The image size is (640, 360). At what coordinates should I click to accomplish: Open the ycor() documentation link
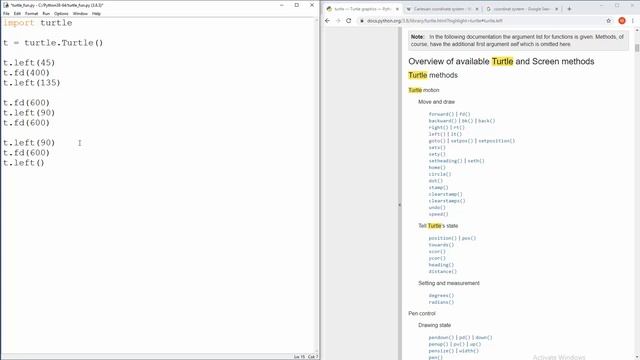click(x=437, y=258)
